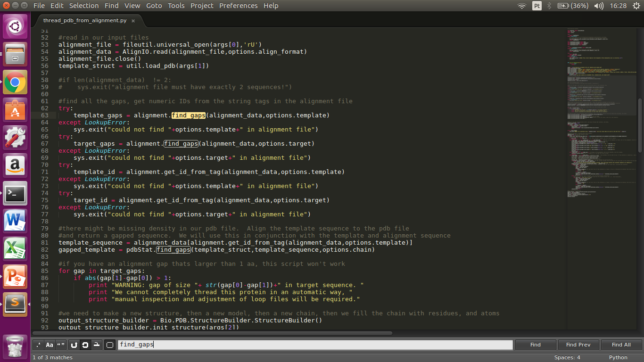Toggle case sensitive search (Aa)
The image size is (644, 362).
50,345
